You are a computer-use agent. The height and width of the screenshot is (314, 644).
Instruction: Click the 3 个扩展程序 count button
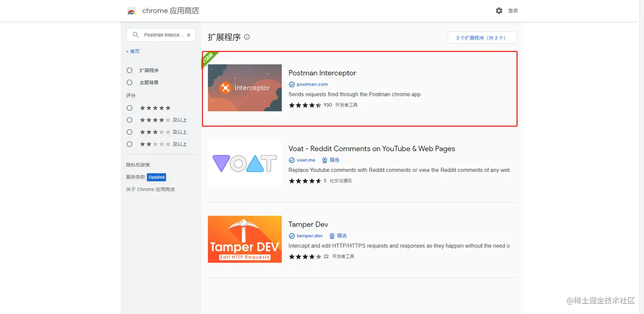pyautogui.click(x=482, y=37)
